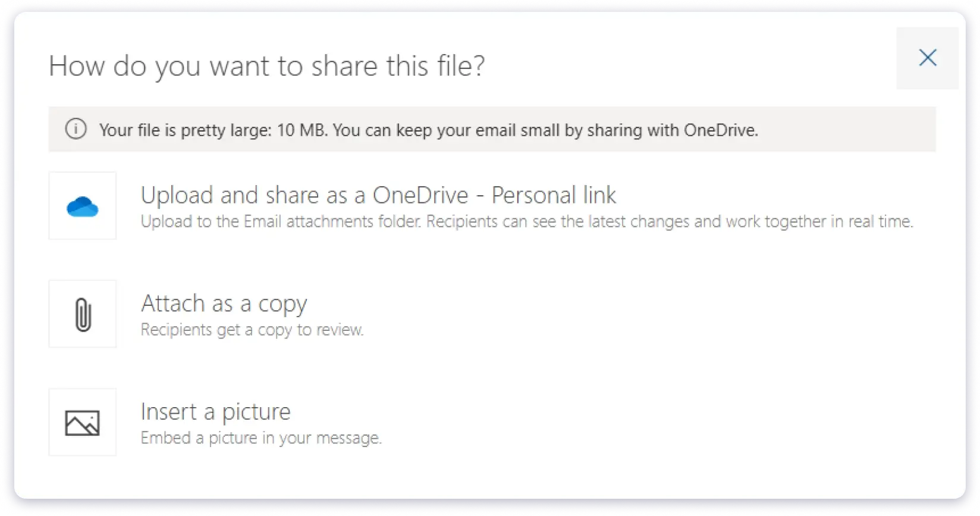Screen dimensions: 980x516
Task: Choose Attach as a copy
Action: [x=224, y=304]
